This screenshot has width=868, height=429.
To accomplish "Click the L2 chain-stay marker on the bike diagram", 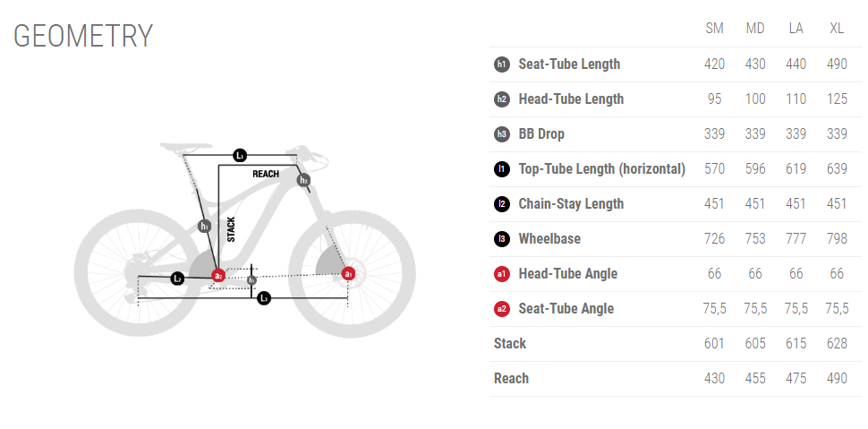I will tap(177, 279).
